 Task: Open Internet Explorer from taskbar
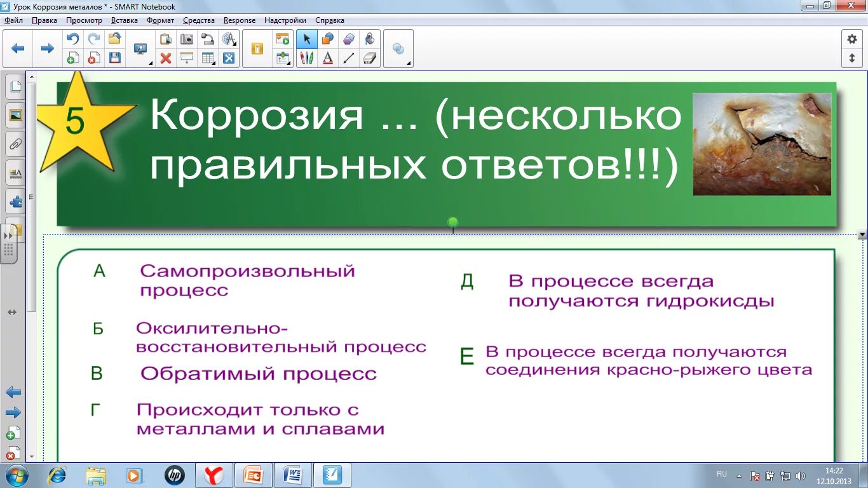57,475
